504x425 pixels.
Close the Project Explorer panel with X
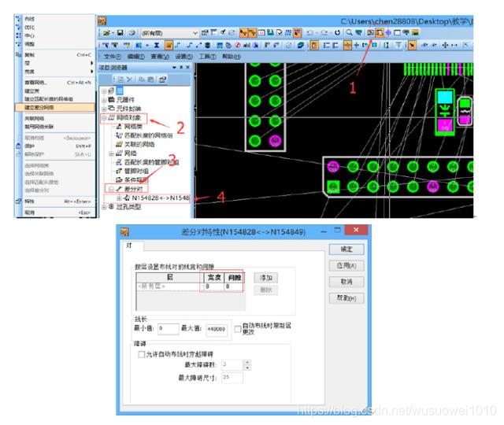(x=187, y=68)
